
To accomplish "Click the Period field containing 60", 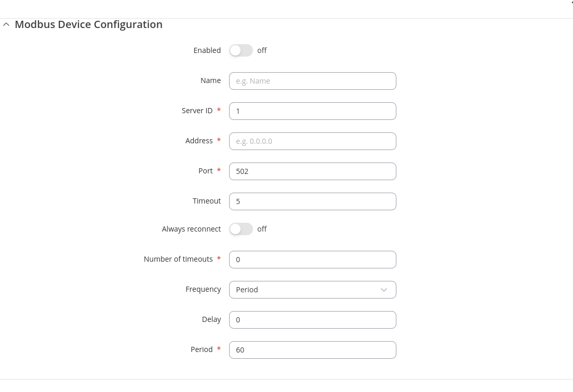I will coord(312,350).
